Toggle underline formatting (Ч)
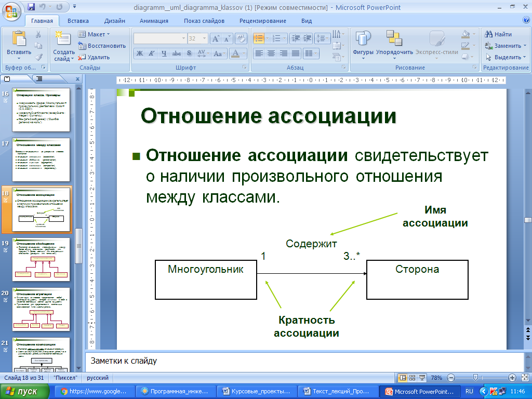 [x=164, y=54]
